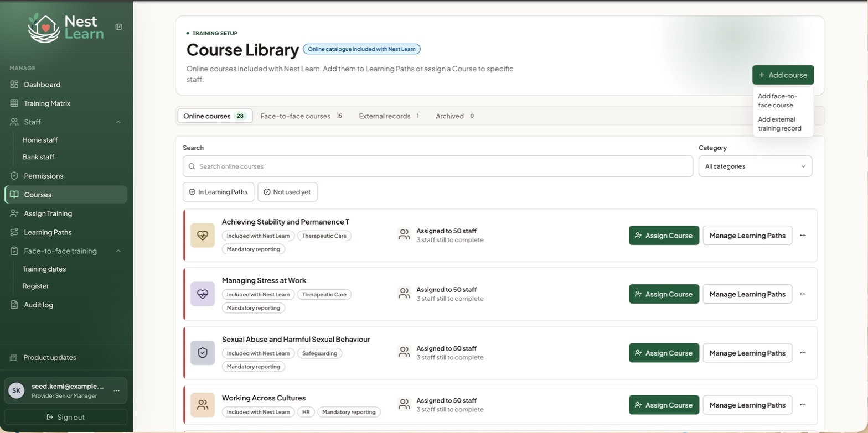868x433 pixels.
Task: Select Add external training record entry
Action: [x=783, y=124]
